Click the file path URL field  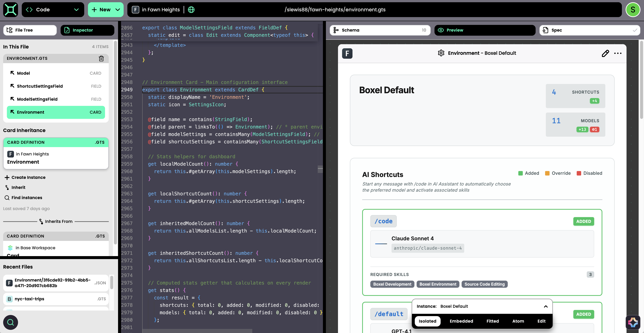pyautogui.click(x=335, y=9)
